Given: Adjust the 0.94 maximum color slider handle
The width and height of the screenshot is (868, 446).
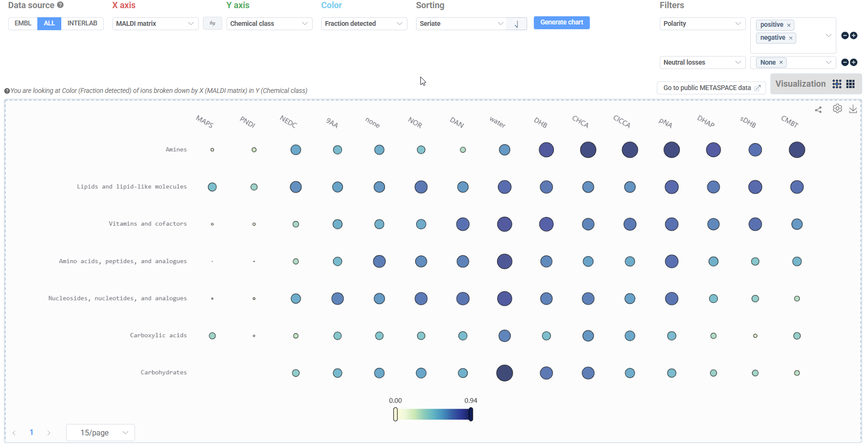Looking at the screenshot, I should pos(471,414).
